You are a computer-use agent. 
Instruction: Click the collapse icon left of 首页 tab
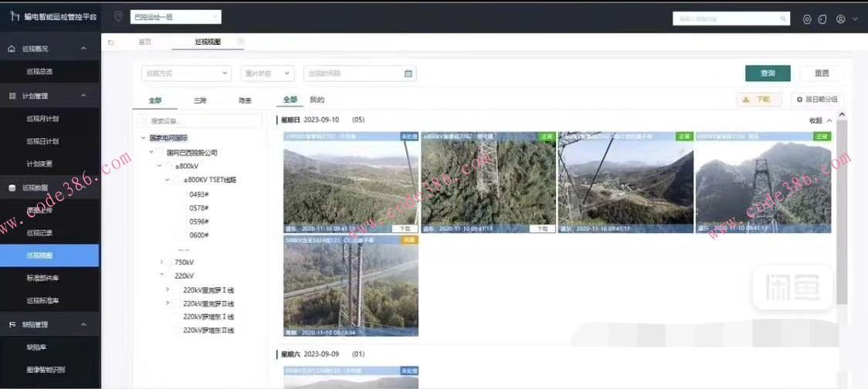tap(110, 42)
